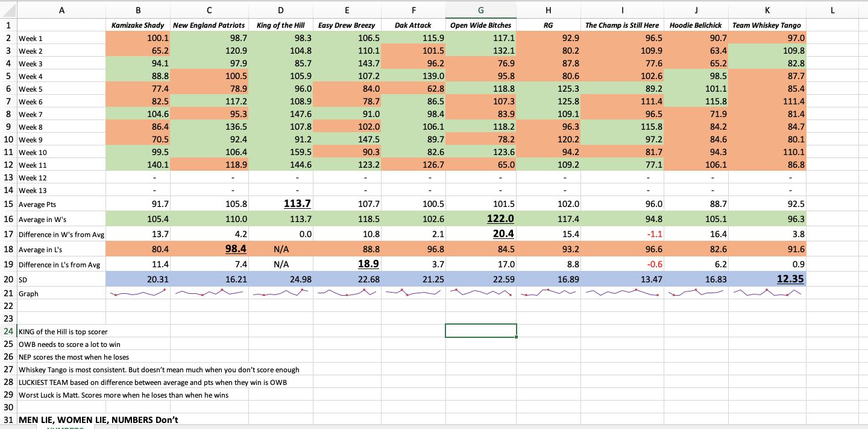Click row header 20 to select the SD row
Screen dimensions: 868x429
click(x=8, y=279)
